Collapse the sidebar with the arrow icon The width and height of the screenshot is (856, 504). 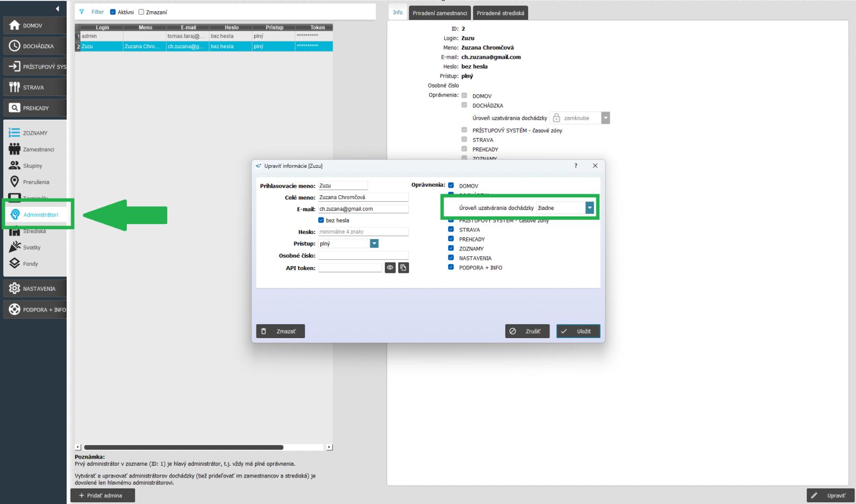[x=57, y=9]
